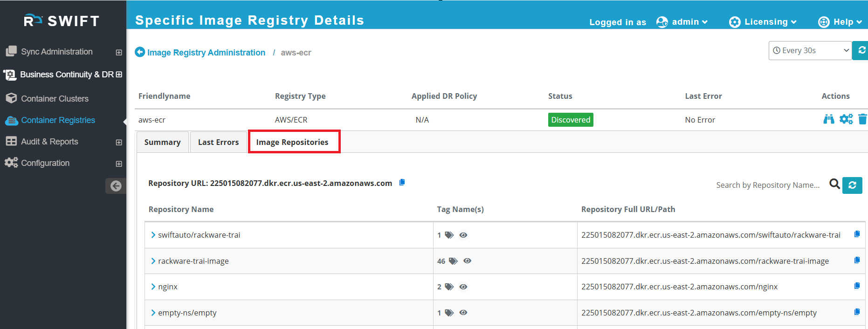Copy the Repository URL with copy icon
This screenshot has width=868, height=329.
click(402, 182)
